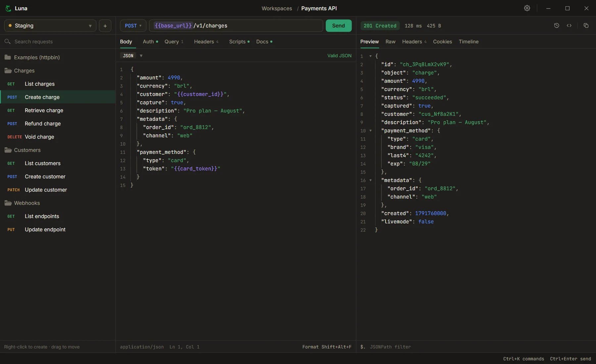Open the Timeline tab
596x364 pixels.
[x=469, y=41]
